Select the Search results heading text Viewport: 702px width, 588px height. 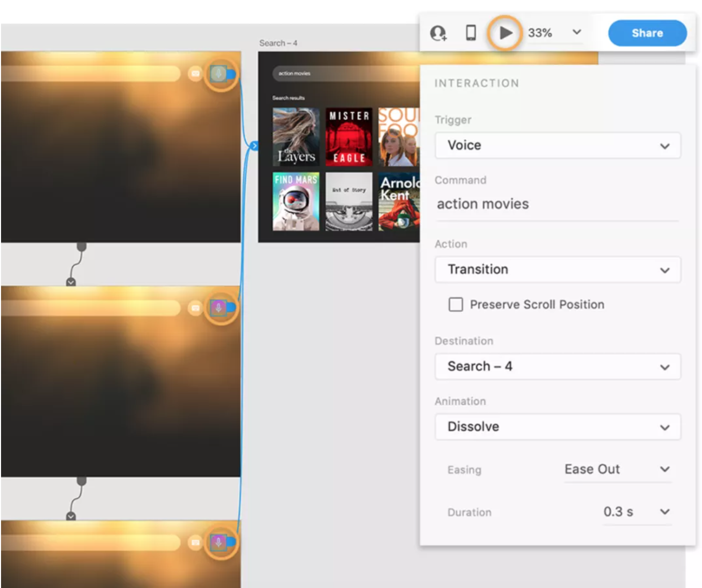289,98
